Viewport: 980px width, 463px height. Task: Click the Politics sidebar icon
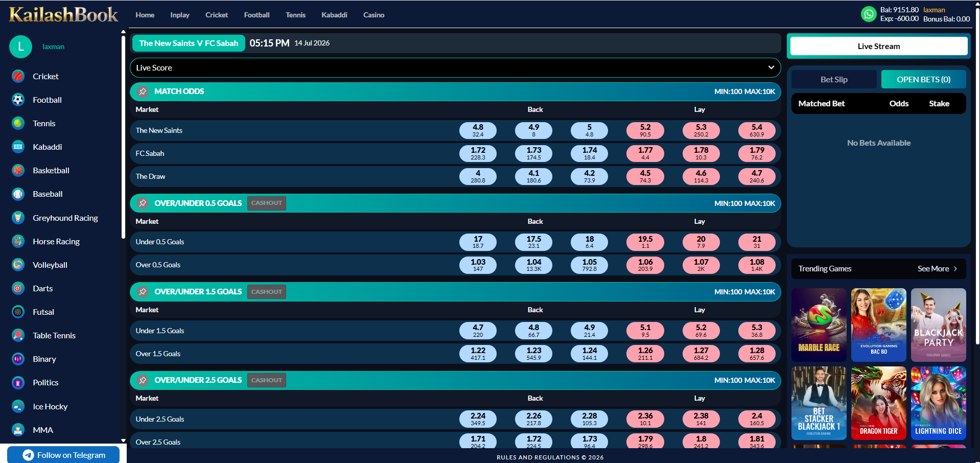point(18,382)
